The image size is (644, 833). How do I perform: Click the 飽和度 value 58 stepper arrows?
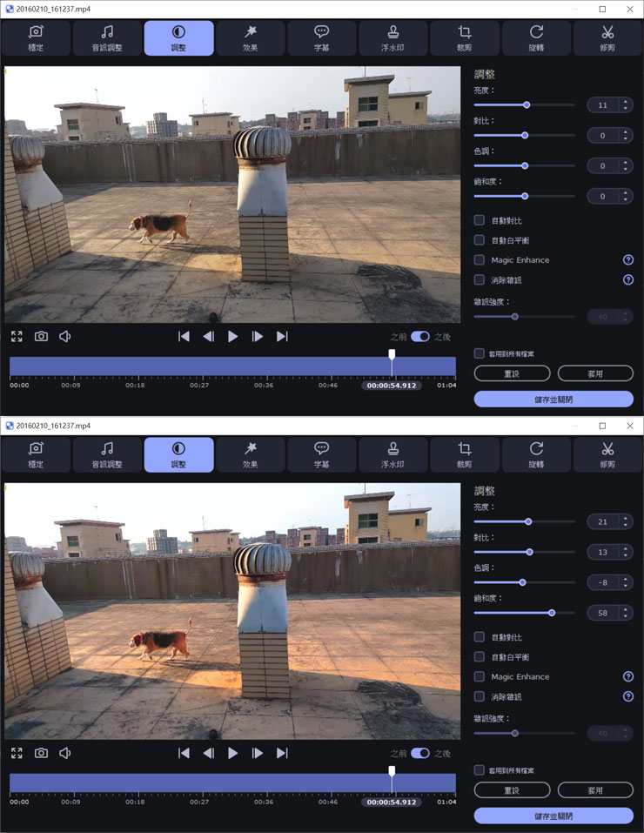click(x=626, y=613)
